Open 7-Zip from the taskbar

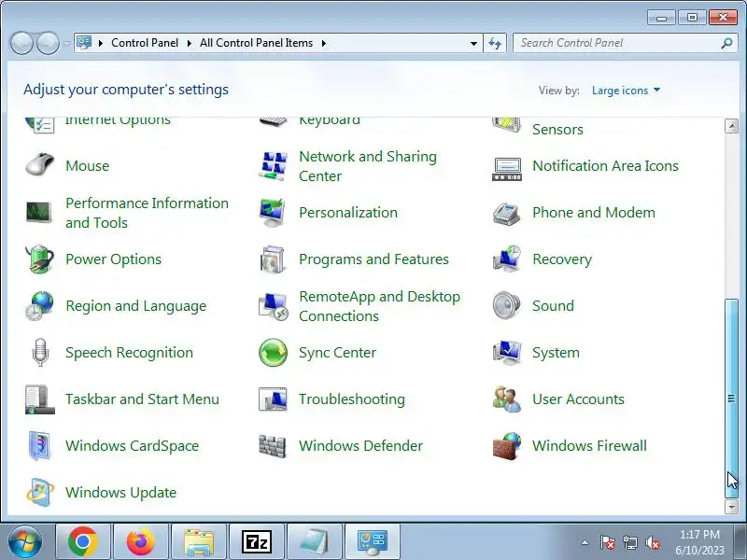coord(257,541)
